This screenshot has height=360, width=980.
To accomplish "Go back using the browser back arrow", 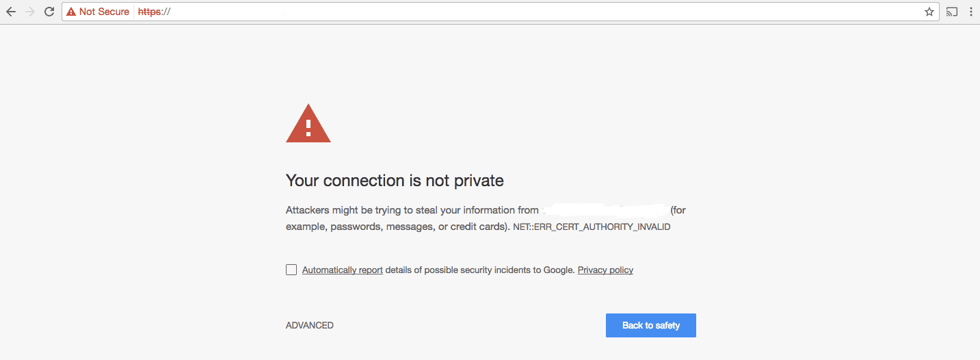I will 11,12.
